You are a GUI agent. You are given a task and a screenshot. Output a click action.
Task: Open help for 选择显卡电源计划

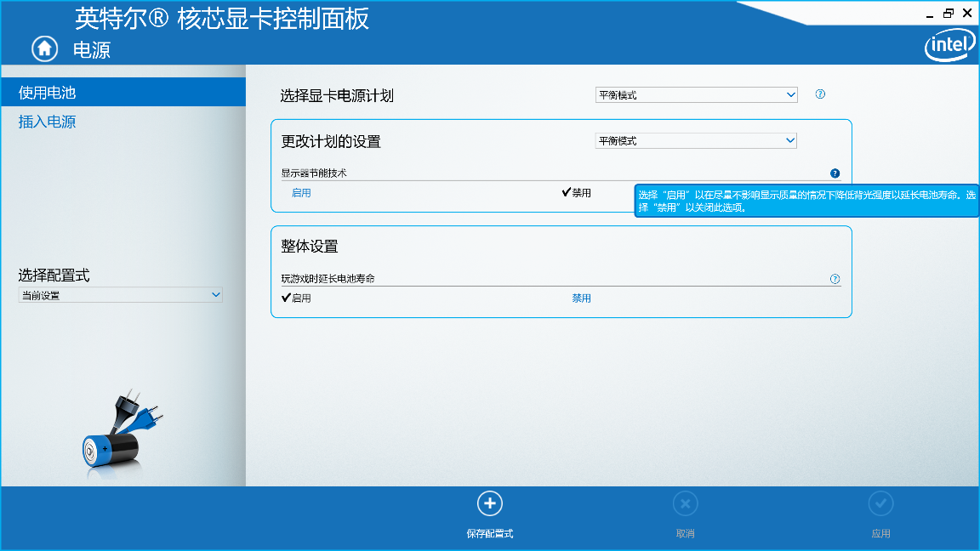click(820, 94)
